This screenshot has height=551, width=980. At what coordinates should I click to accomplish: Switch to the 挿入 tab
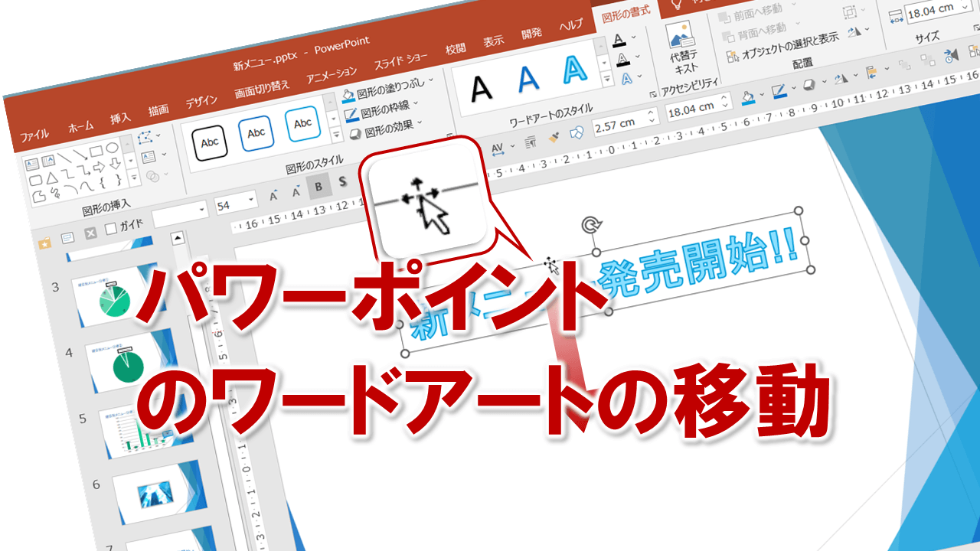click(120, 119)
